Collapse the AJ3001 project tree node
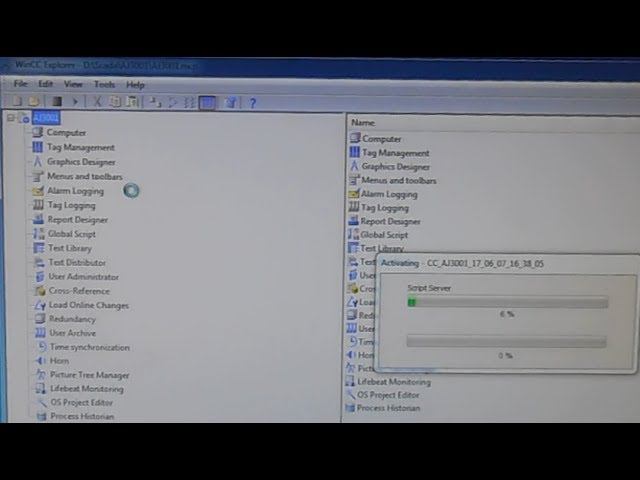The image size is (640, 480). 11,118
